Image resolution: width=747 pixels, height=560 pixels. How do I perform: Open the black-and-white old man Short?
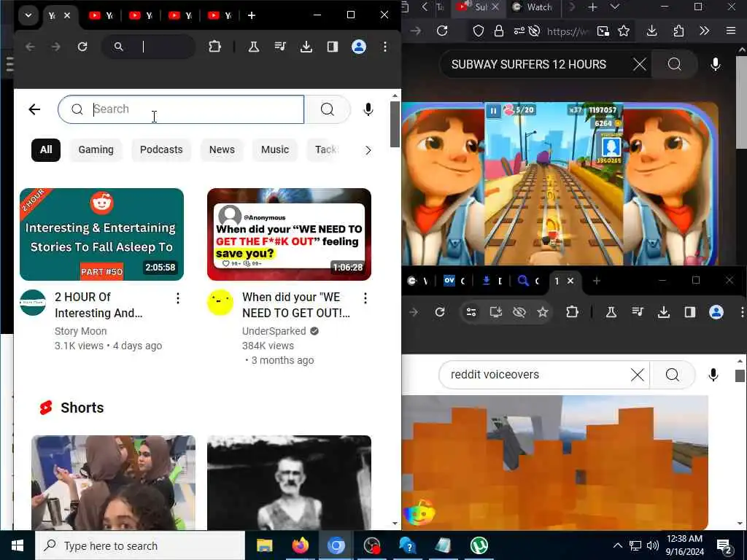(289, 483)
